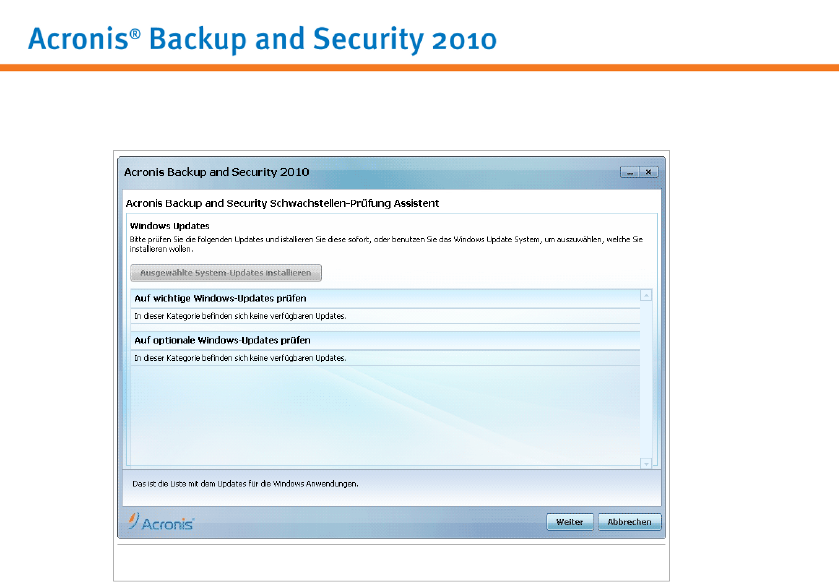Click the 'Bitte prüfen Sie' description paragraph

pyautogui.click(x=386, y=244)
